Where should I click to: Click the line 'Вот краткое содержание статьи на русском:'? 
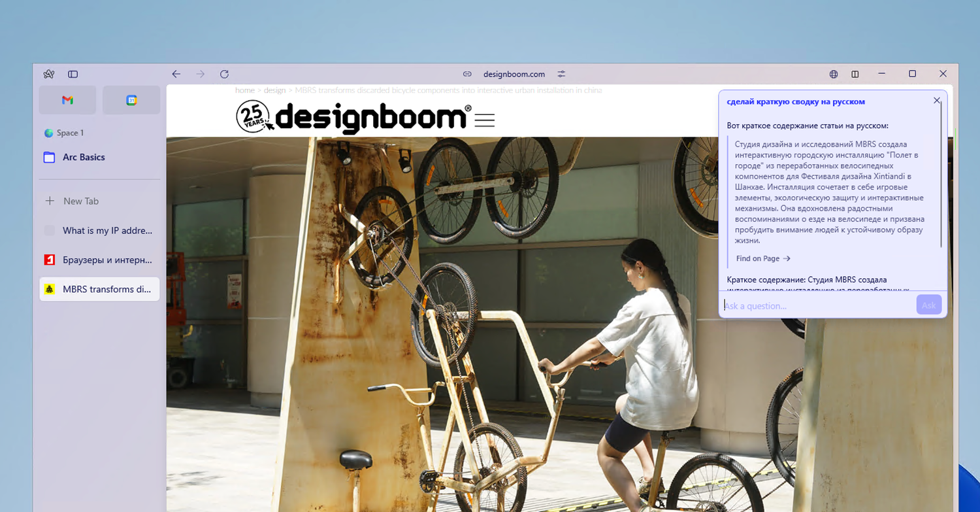(x=808, y=126)
